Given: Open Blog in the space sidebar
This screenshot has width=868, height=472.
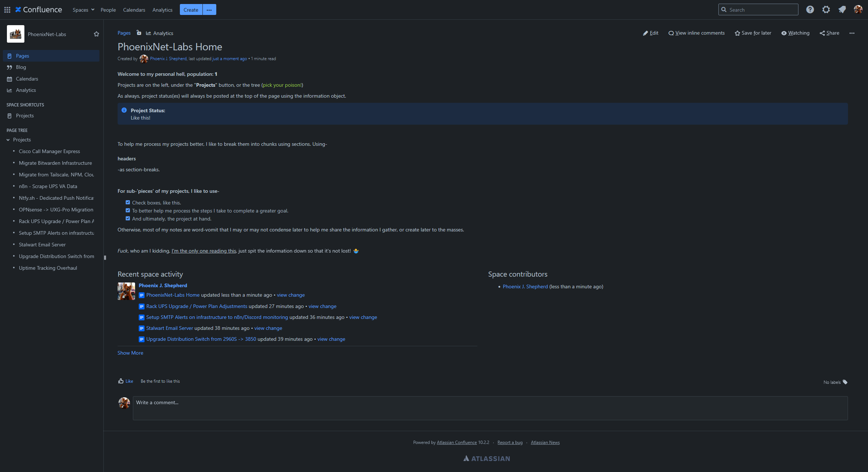Looking at the screenshot, I should 21,67.
